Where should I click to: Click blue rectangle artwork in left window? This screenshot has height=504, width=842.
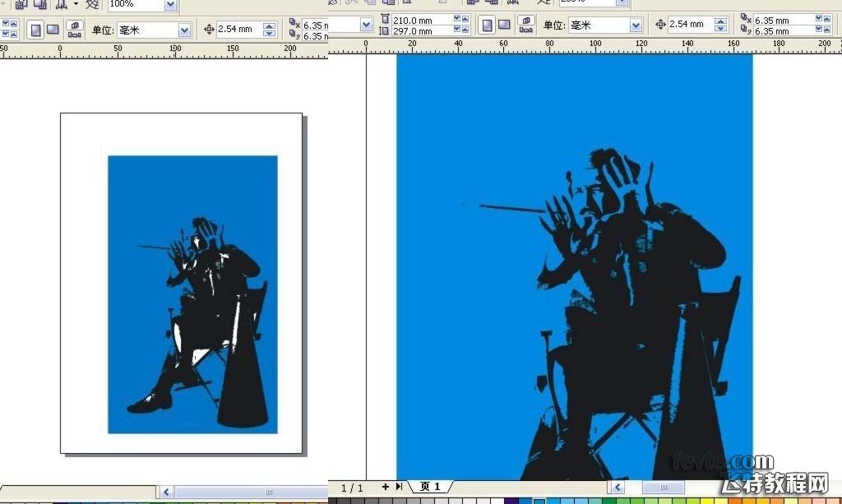192,294
